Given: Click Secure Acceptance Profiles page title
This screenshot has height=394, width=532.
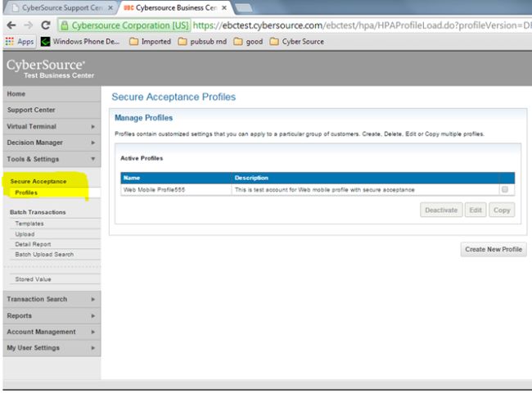Looking at the screenshot, I should point(174,97).
